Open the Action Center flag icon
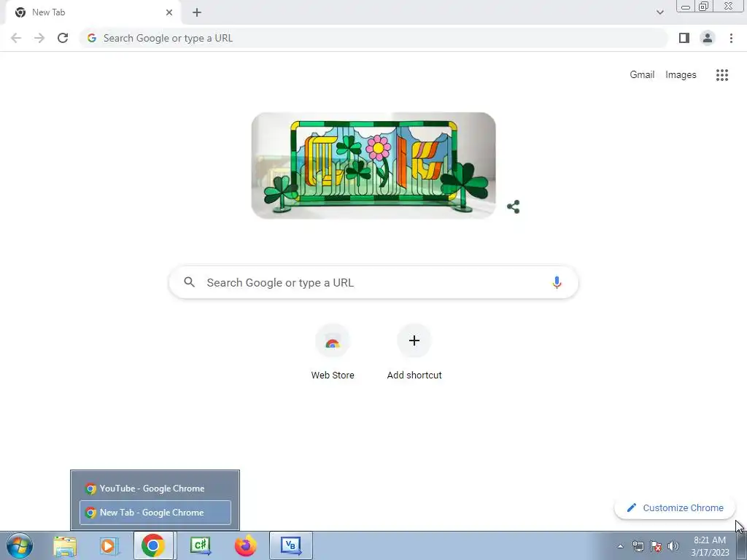 [656, 546]
